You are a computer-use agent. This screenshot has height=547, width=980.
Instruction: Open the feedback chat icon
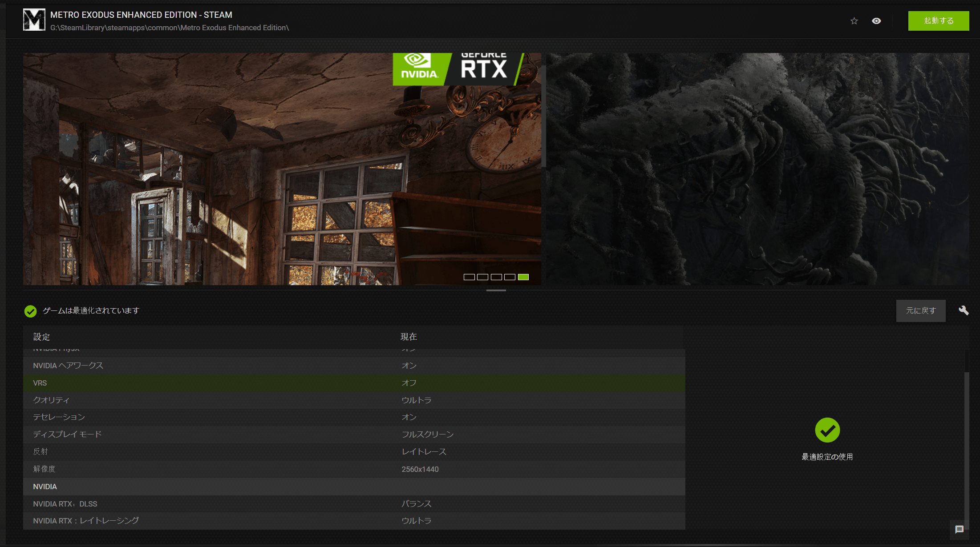coord(959,529)
